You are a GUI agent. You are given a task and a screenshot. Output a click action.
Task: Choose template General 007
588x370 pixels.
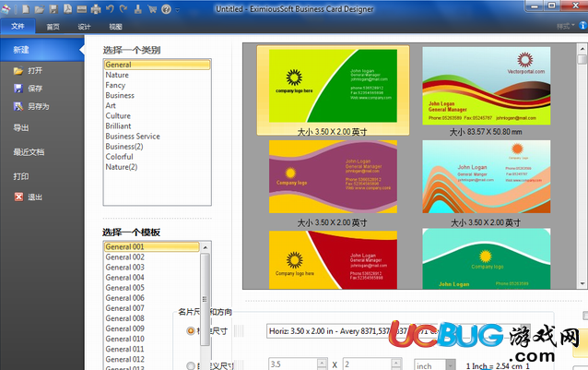coord(152,307)
